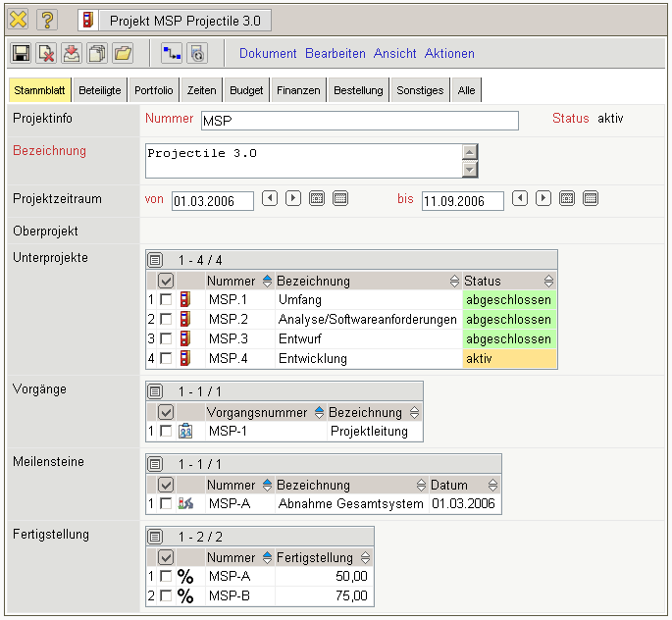672x620 pixels.
Task: Click the open folder toolbar icon
Action: [123, 54]
